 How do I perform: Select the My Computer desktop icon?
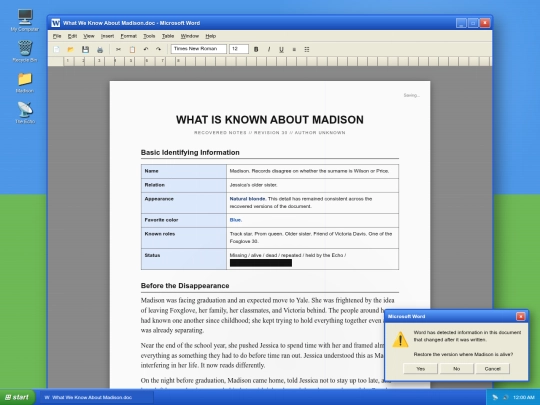[25, 20]
